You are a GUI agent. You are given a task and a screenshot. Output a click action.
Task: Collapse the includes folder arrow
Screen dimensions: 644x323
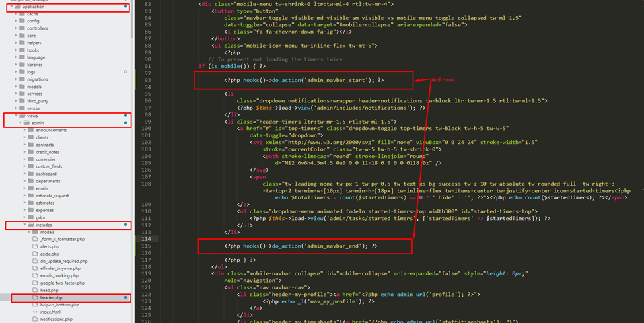click(x=24, y=225)
